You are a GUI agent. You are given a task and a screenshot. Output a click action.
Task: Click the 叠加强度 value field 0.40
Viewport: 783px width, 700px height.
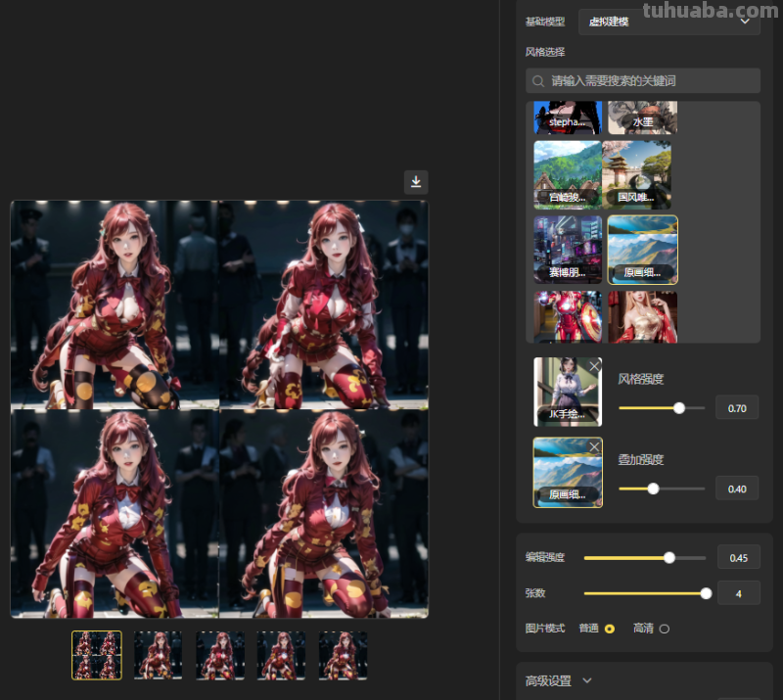pos(737,489)
